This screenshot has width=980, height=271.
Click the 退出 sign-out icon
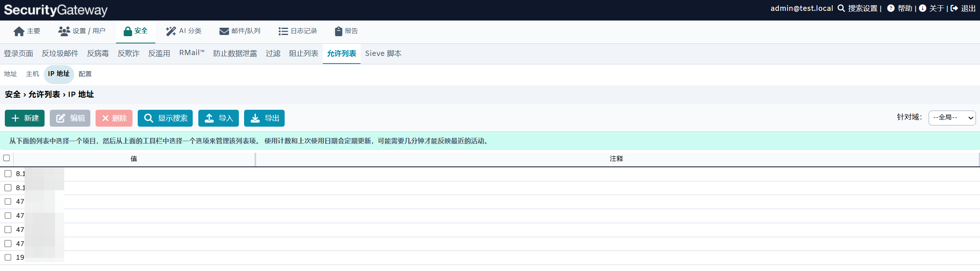954,8
